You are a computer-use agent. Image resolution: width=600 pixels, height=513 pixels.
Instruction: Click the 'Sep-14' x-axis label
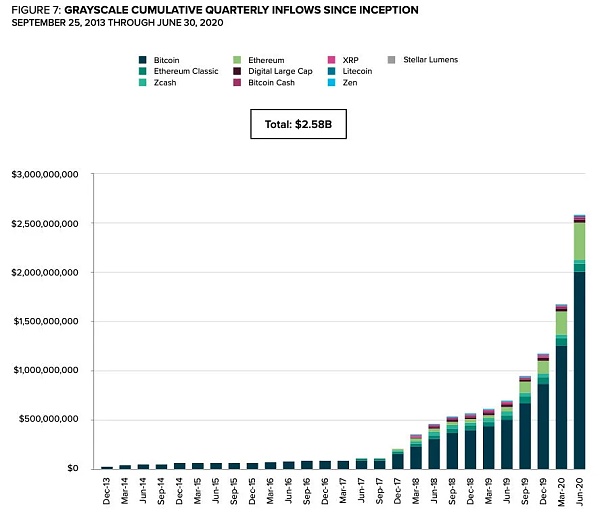click(x=161, y=491)
